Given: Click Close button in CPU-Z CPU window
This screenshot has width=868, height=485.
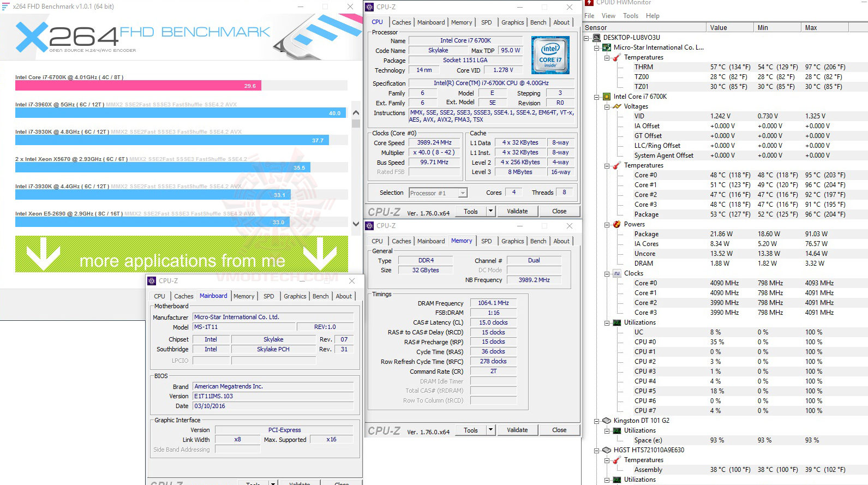Looking at the screenshot, I should coord(559,211).
